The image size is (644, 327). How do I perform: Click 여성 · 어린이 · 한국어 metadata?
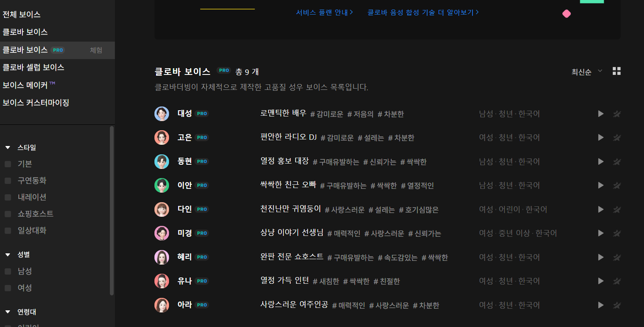(x=513, y=209)
